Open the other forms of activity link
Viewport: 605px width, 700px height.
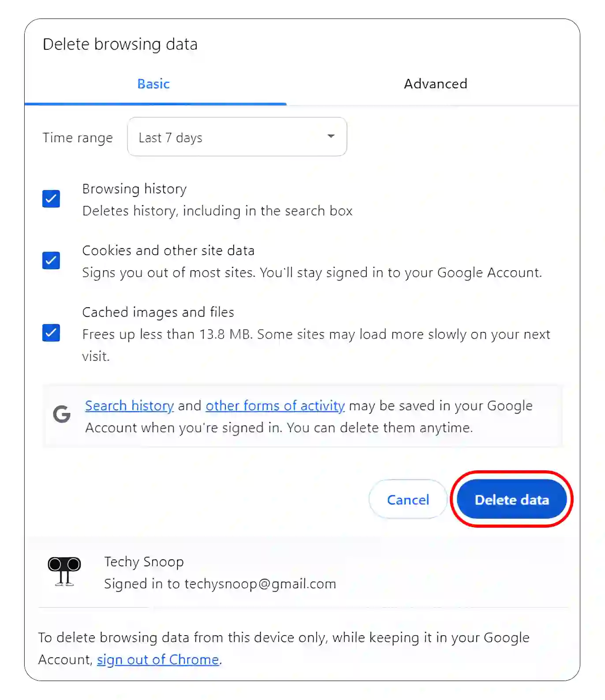pyautogui.click(x=275, y=406)
